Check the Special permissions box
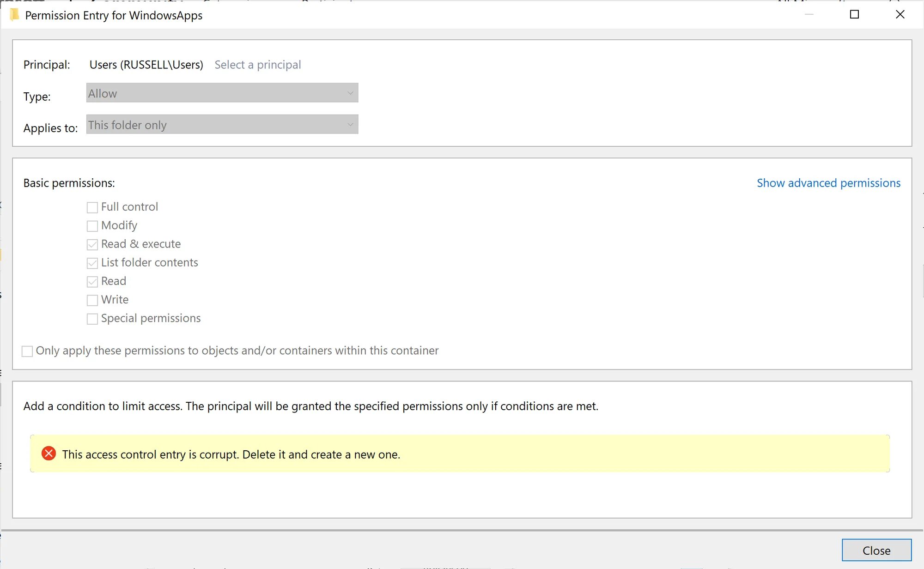 [92, 319]
